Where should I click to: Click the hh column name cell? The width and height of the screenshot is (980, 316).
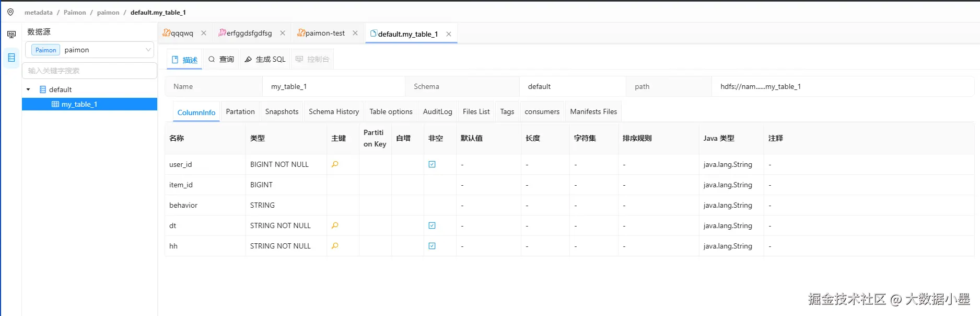[x=205, y=246]
